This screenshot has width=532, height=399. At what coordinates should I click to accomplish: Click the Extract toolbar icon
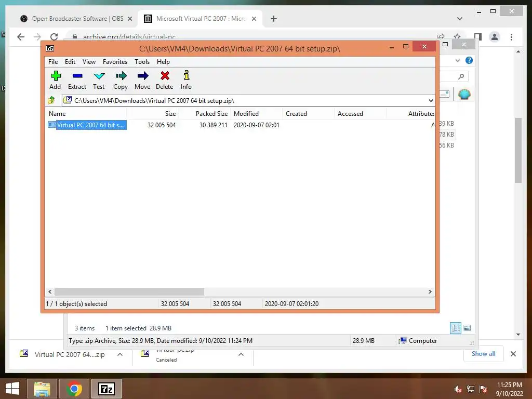(x=77, y=80)
